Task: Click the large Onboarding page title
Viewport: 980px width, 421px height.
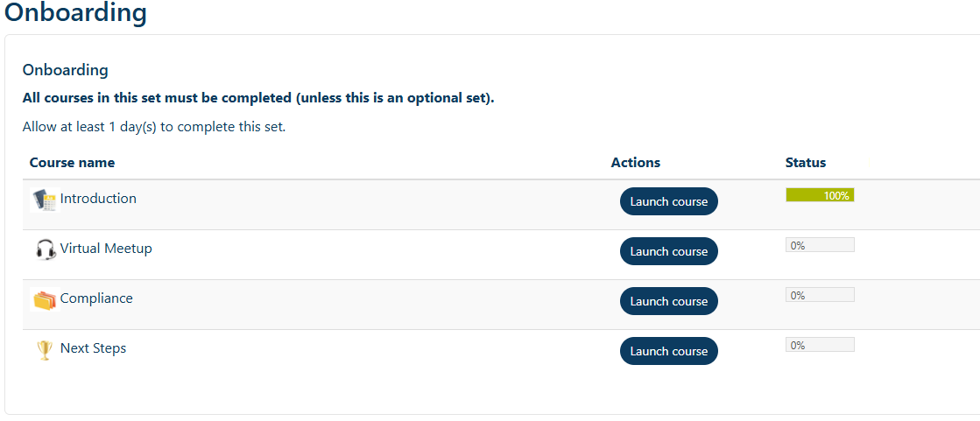Action: tap(75, 12)
